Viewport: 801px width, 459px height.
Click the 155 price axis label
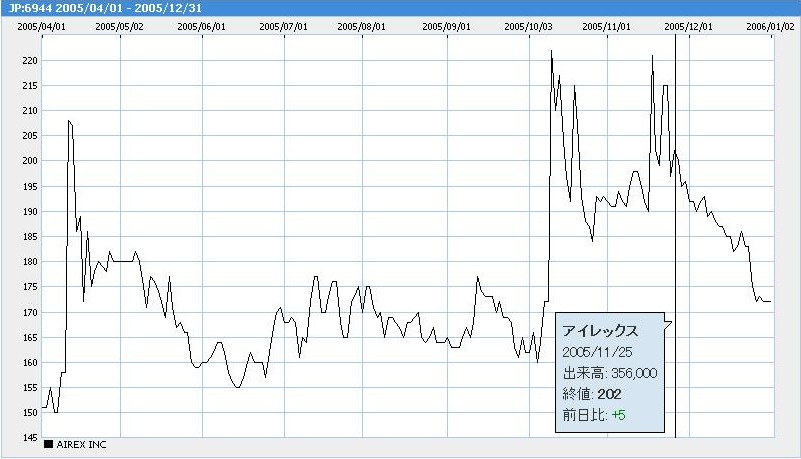[x=30, y=388]
